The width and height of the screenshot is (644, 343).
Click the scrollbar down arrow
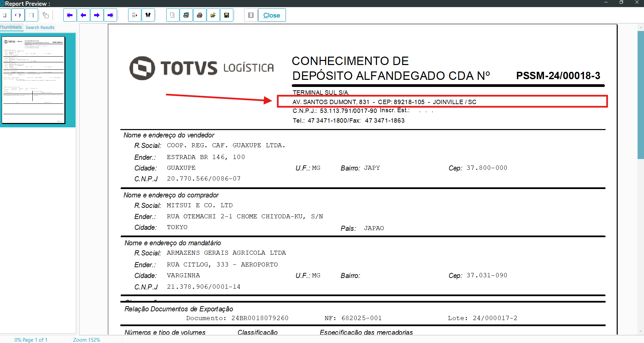(641, 332)
